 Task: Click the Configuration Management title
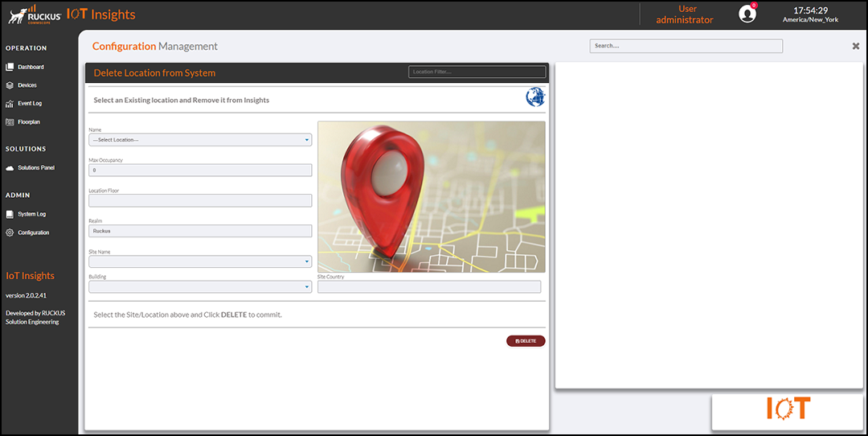(155, 47)
